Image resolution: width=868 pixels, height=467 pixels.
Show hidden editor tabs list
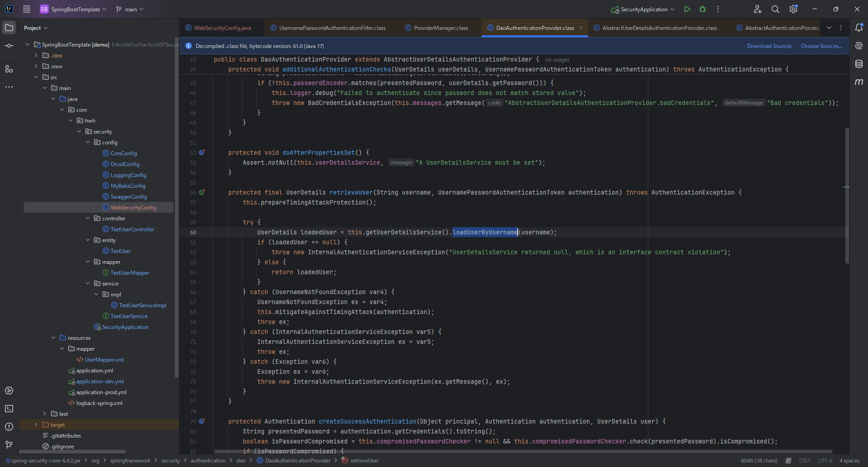[829, 28]
